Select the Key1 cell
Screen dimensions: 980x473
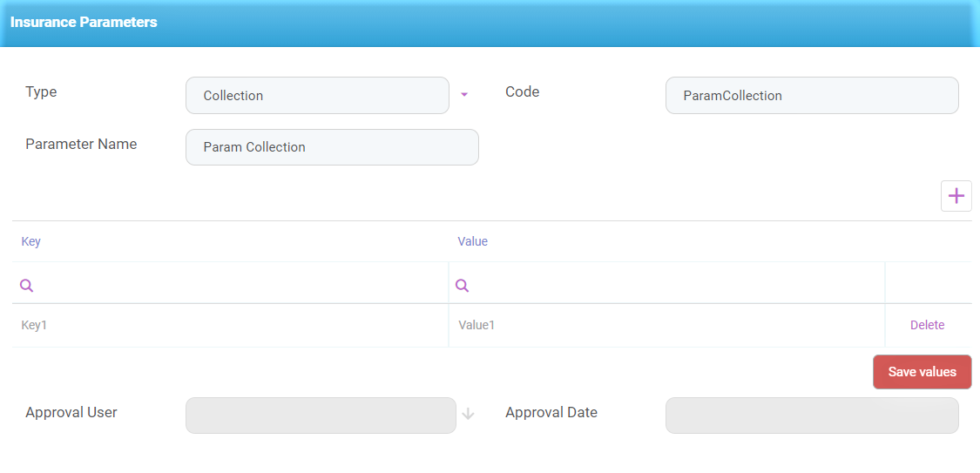(230, 325)
